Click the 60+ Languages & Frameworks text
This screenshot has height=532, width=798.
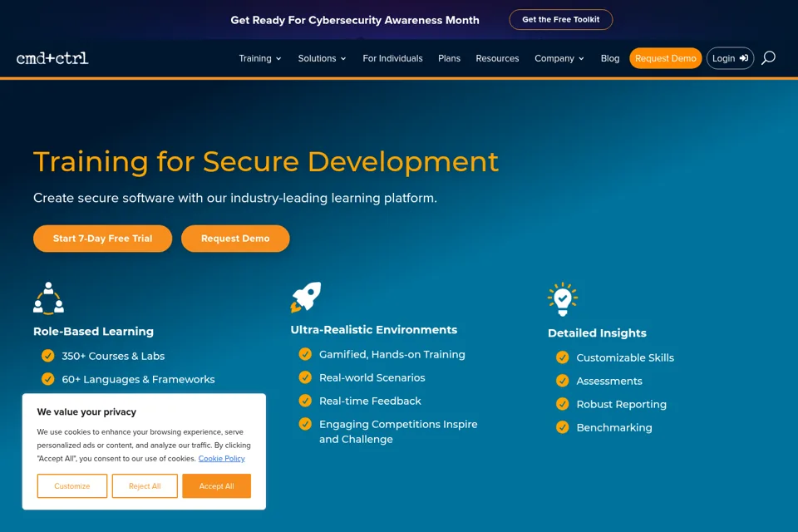(138, 379)
